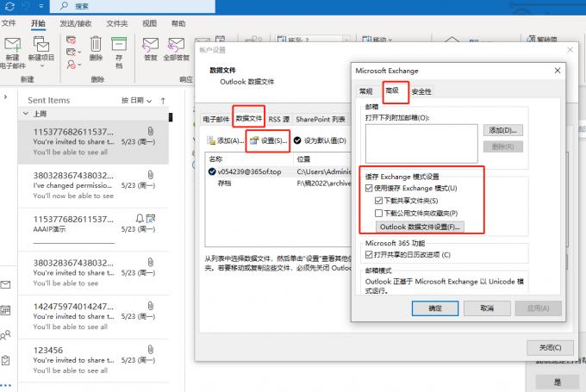Click the Send/Receive sync icon in title bar

[9, 6]
